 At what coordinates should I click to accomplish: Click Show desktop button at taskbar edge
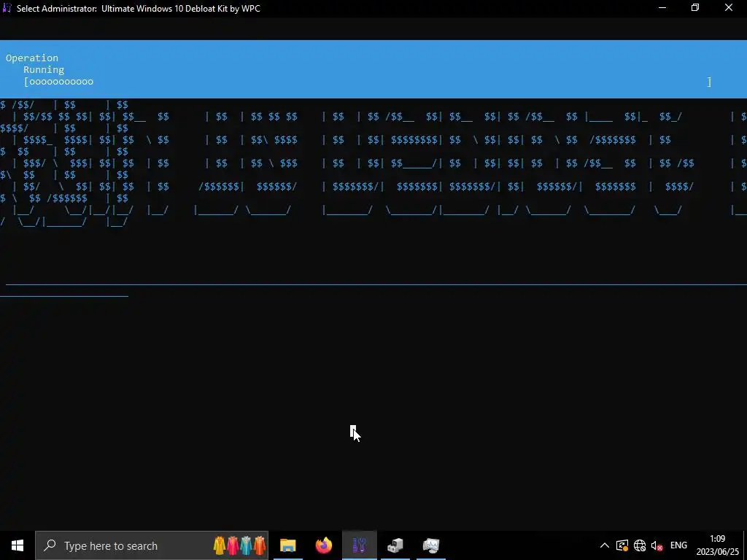[745, 545]
